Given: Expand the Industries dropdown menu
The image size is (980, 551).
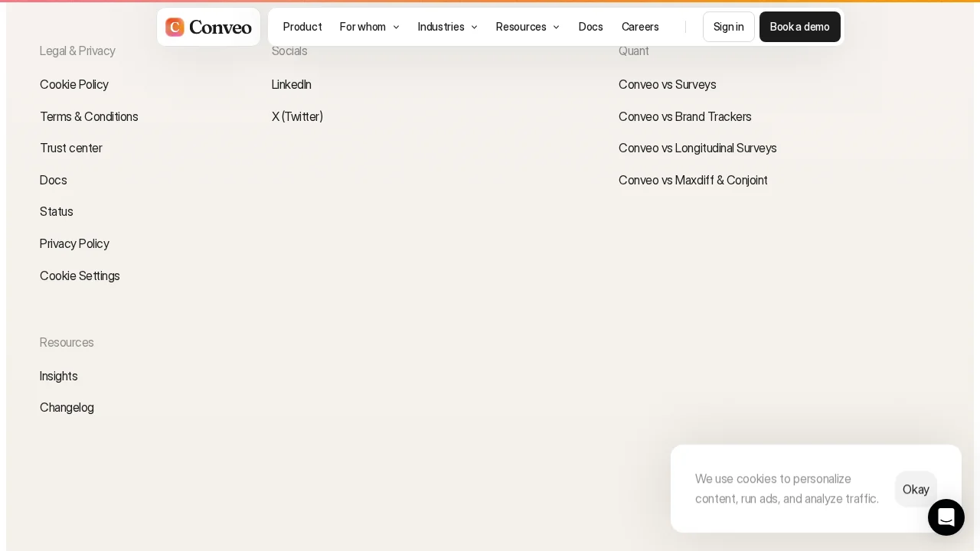Looking at the screenshot, I should pos(448,27).
